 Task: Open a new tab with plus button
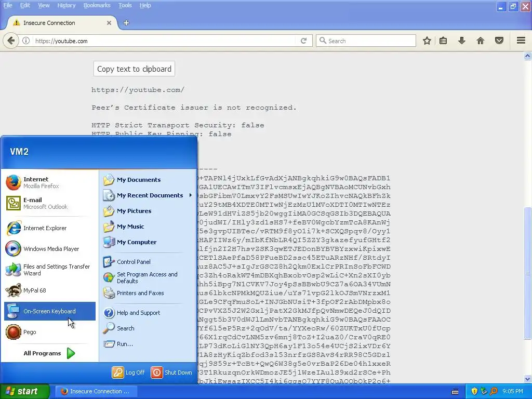(126, 23)
